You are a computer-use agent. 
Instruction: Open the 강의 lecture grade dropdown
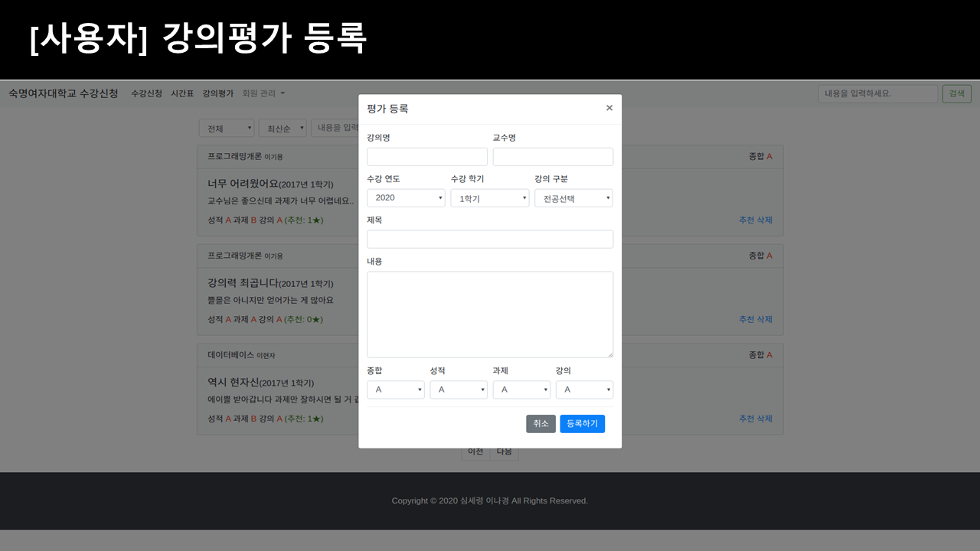coord(584,390)
